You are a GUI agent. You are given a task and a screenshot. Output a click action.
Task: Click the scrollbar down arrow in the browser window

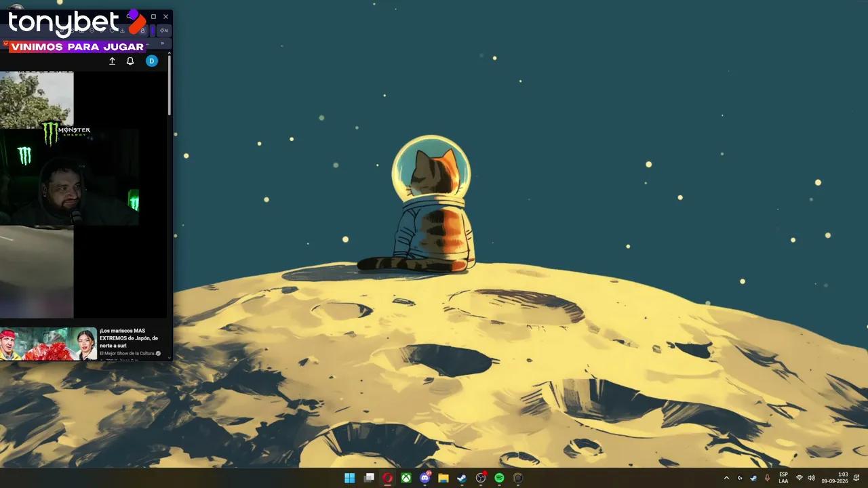(170, 357)
